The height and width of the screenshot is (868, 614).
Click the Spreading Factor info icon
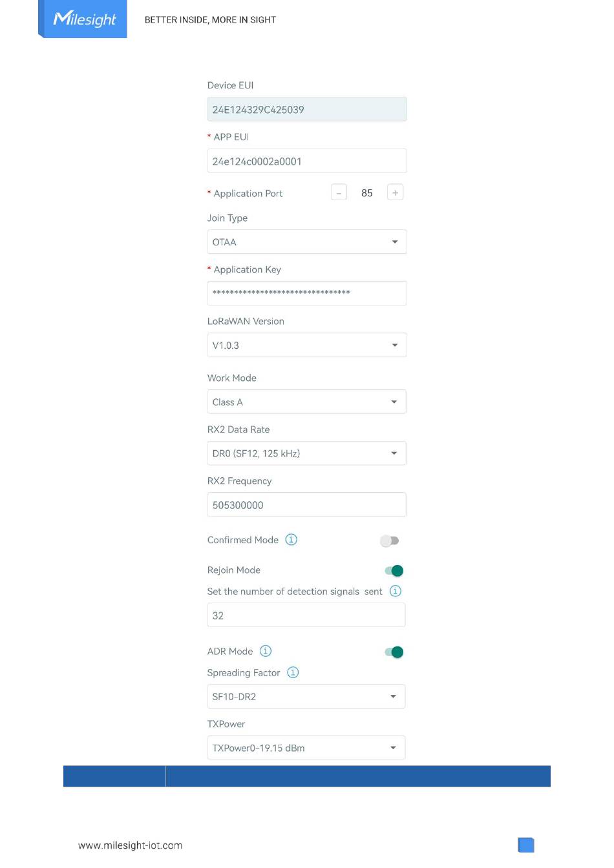click(293, 672)
